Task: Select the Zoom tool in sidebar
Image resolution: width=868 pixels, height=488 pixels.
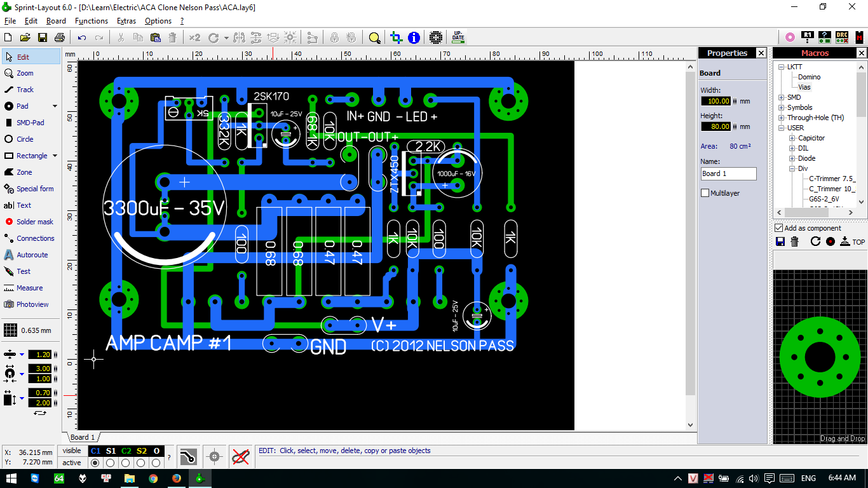Action: (x=31, y=73)
